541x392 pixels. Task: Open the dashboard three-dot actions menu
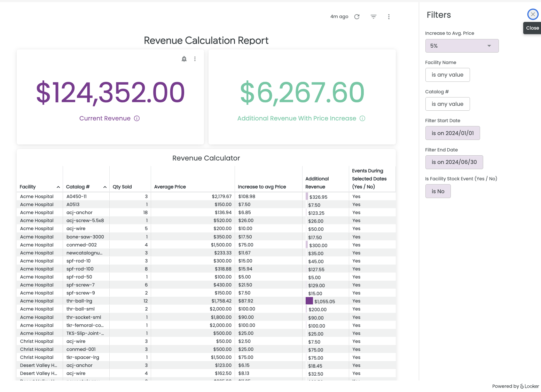coord(389,17)
